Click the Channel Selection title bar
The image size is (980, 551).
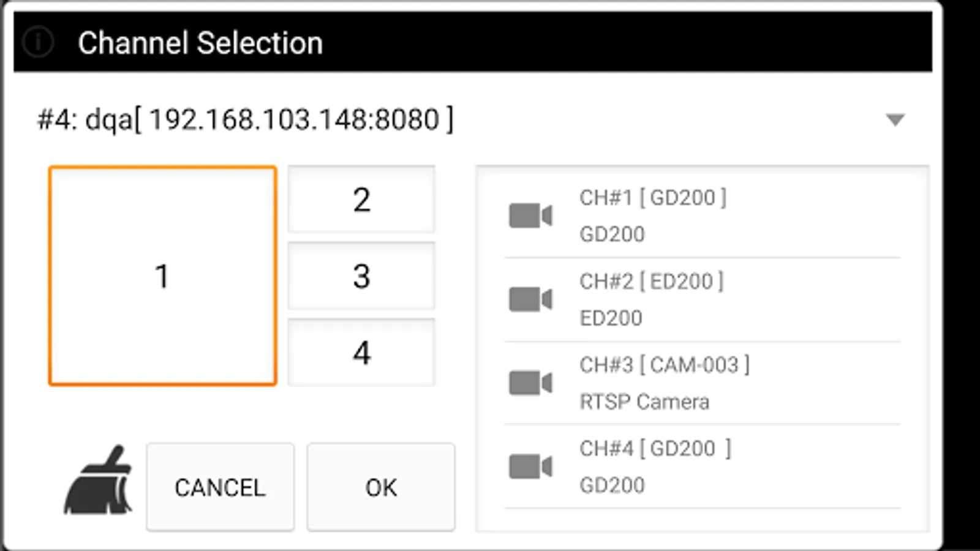(x=490, y=42)
